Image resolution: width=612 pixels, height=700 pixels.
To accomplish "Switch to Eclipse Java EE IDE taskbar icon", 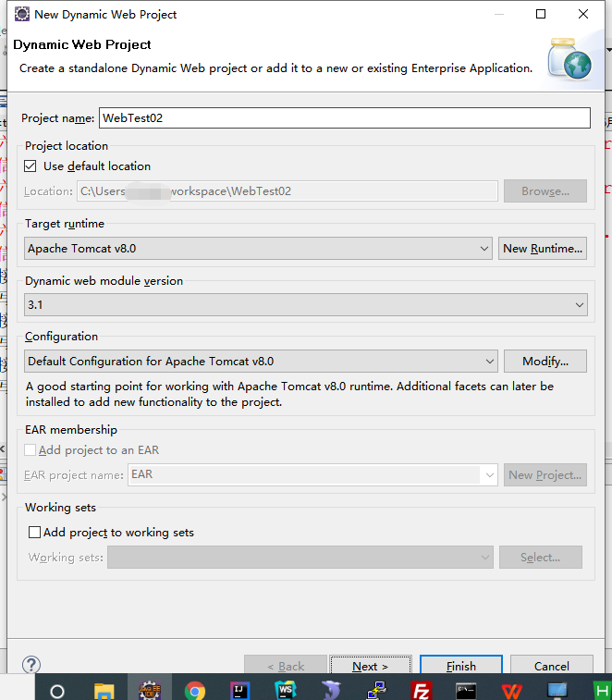I will 150,691.
